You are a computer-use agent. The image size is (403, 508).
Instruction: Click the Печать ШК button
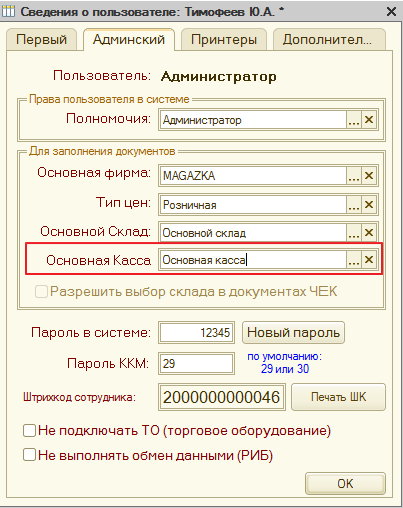click(x=338, y=397)
